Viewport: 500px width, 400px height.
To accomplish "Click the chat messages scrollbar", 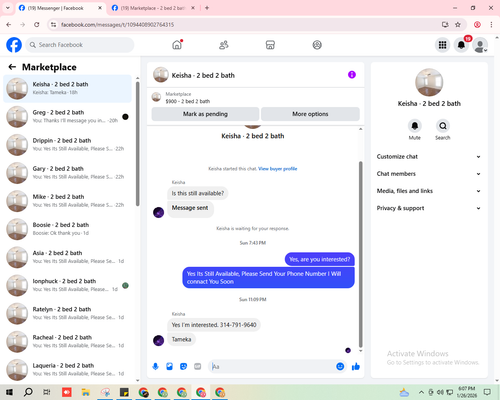I will [360, 255].
